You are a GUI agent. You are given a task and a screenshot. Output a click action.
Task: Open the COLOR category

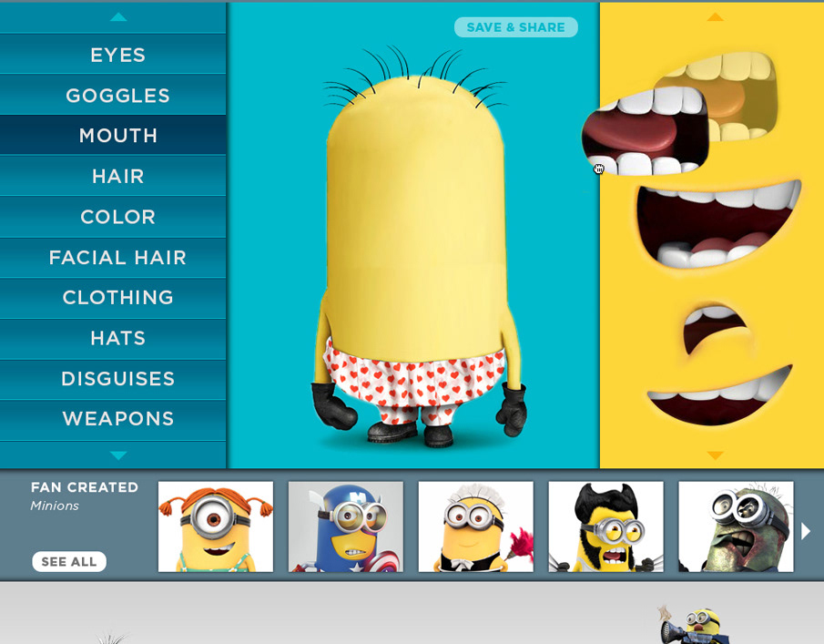click(113, 217)
